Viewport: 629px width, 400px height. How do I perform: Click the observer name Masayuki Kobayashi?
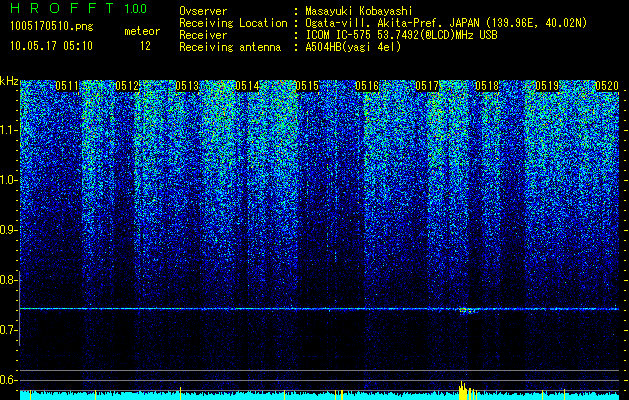click(x=359, y=11)
